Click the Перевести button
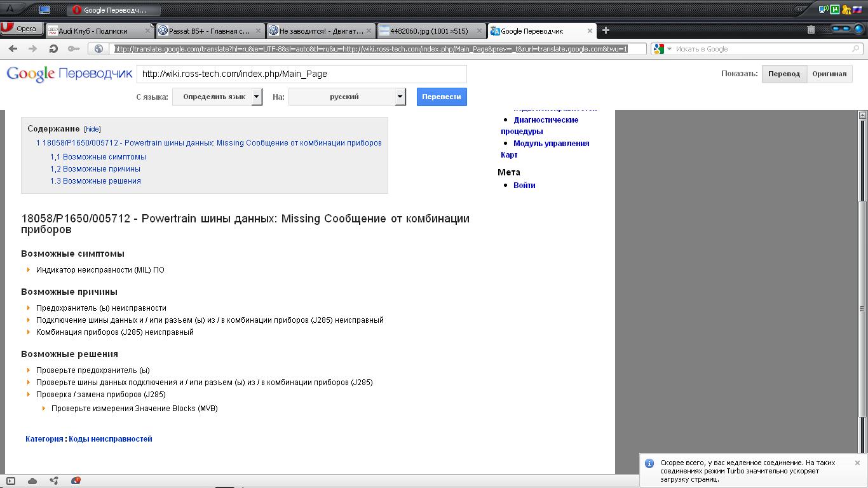This screenshot has width=868, height=488. [x=442, y=97]
